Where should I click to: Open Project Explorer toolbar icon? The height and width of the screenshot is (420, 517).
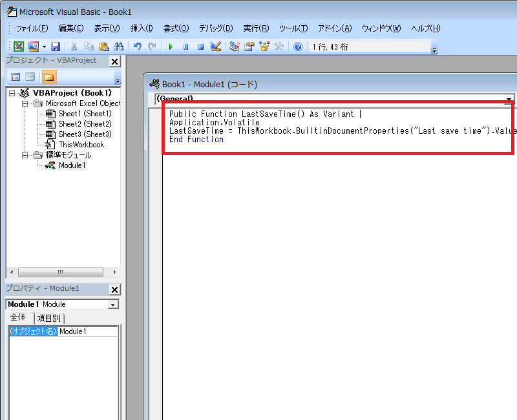tap(235, 47)
